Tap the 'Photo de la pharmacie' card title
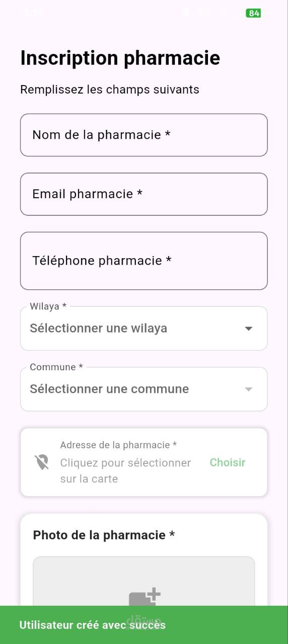The width and height of the screenshot is (288, 644). click(104, 535)
